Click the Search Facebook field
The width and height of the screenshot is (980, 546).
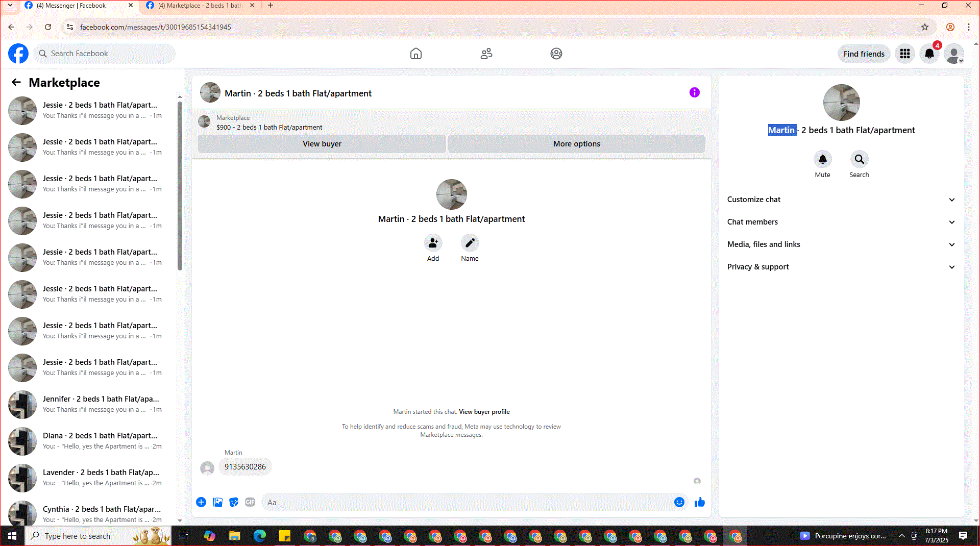pos(105,54)
